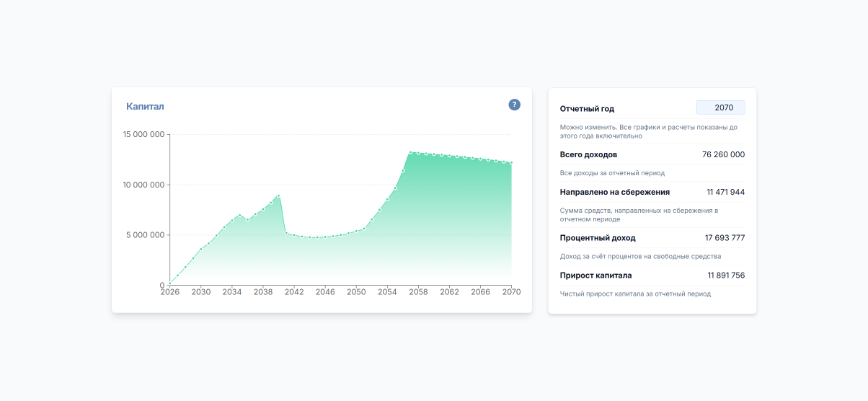Click the 2042 label on the x-axis
Screen dimensions: 868x401
point(294,292)
